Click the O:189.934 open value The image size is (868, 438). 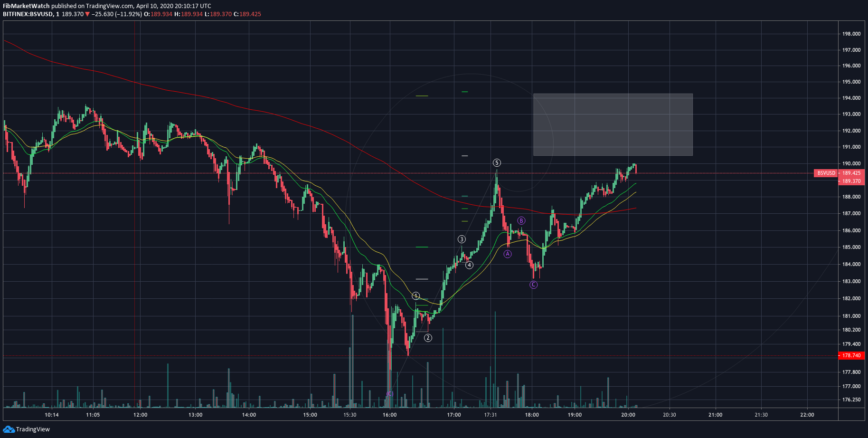158,14
